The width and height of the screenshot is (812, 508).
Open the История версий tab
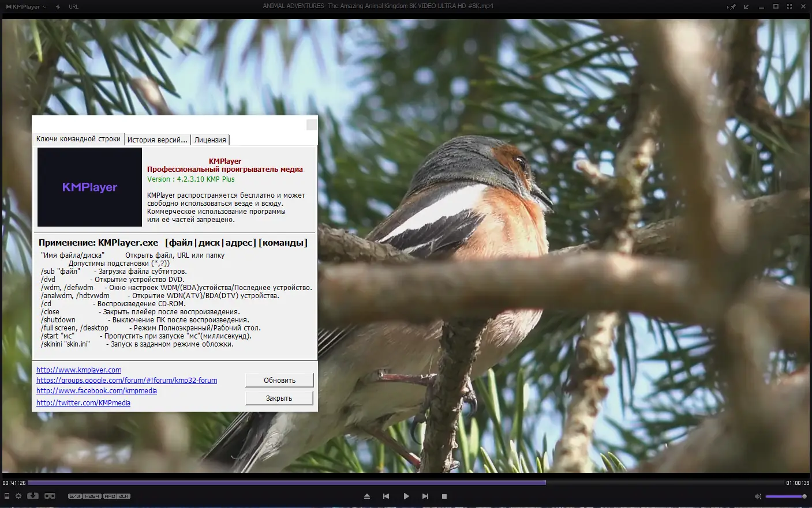(158, 139)
